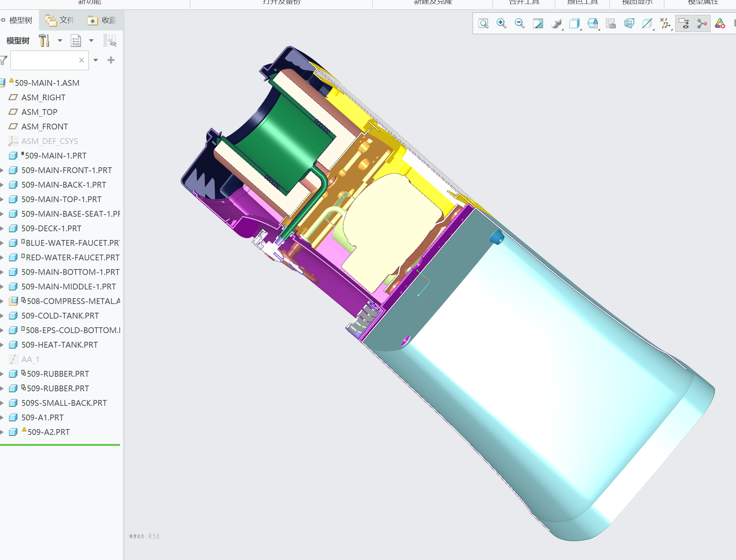Open the cross-section plane display icon
Viewport: 736px width, 560px height.
coord(647,24)
